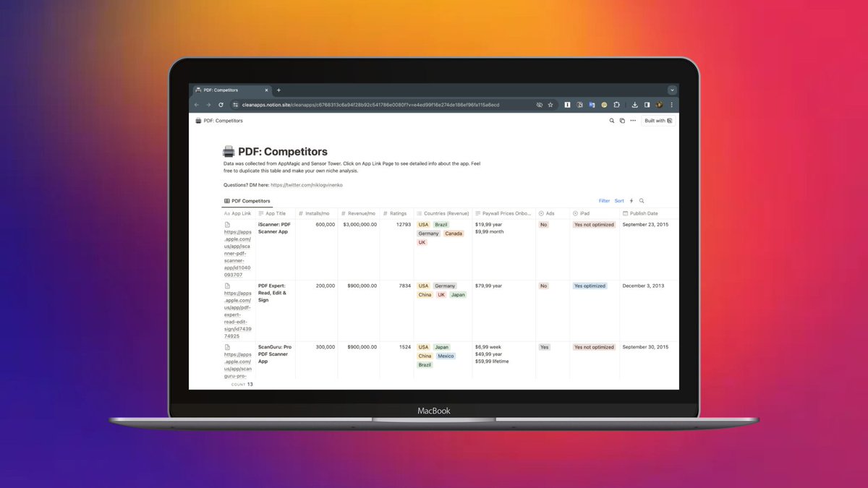Search the Notion page via top magnifier icon
This screenshot has height=488, width=868.
(612, 121)
